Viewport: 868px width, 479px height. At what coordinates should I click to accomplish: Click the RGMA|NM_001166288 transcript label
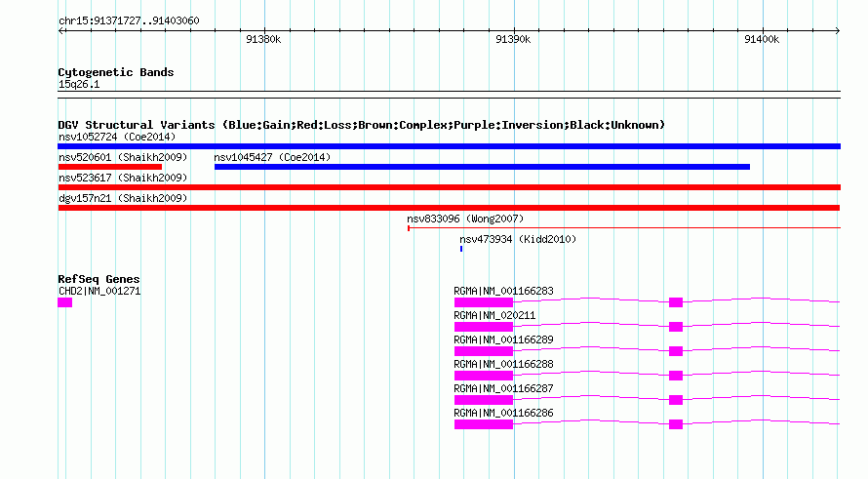503,365
